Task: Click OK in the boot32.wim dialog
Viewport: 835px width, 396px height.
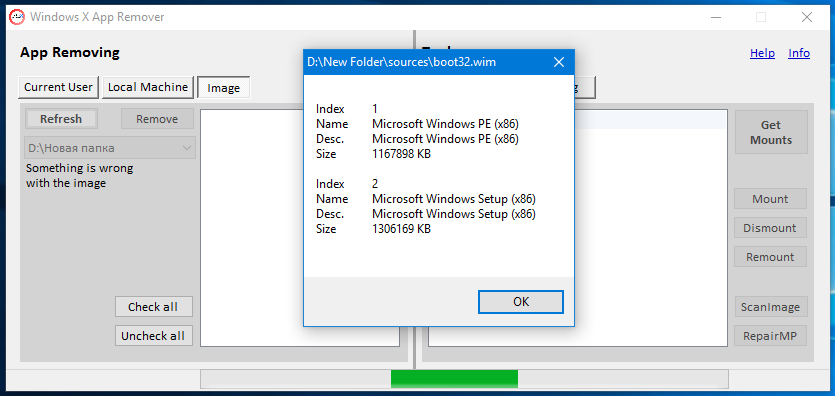Action: (x=521, y=302)
